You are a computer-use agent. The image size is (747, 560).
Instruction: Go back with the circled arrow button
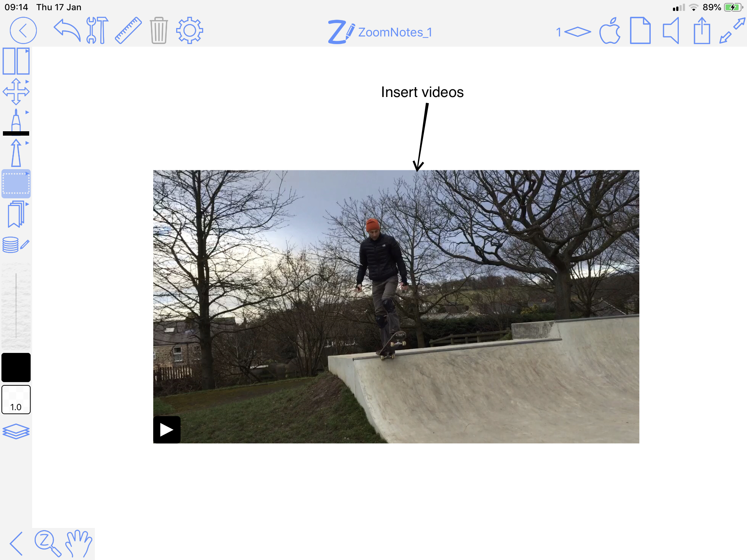(23, 31)
